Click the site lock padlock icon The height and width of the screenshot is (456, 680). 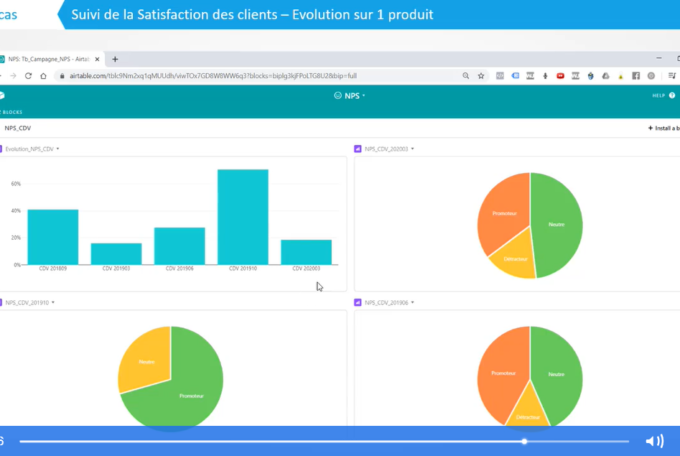(62, 76)
